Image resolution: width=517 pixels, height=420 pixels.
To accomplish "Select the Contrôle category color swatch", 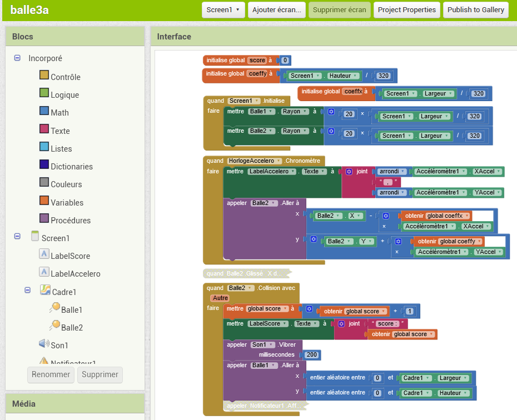I will 44,75.
